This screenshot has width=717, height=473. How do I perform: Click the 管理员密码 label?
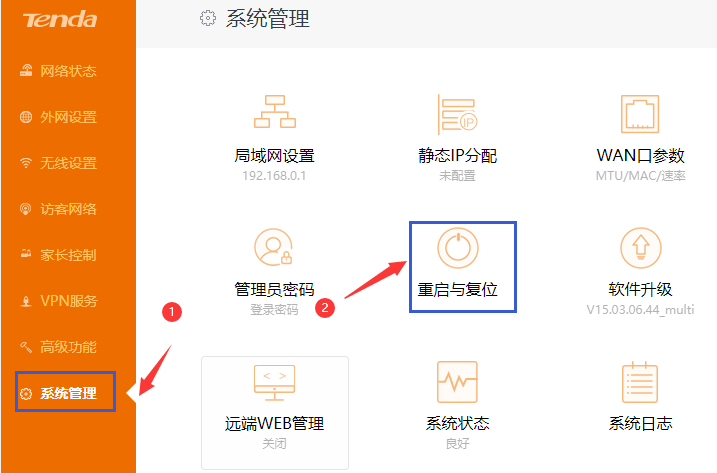274,290
